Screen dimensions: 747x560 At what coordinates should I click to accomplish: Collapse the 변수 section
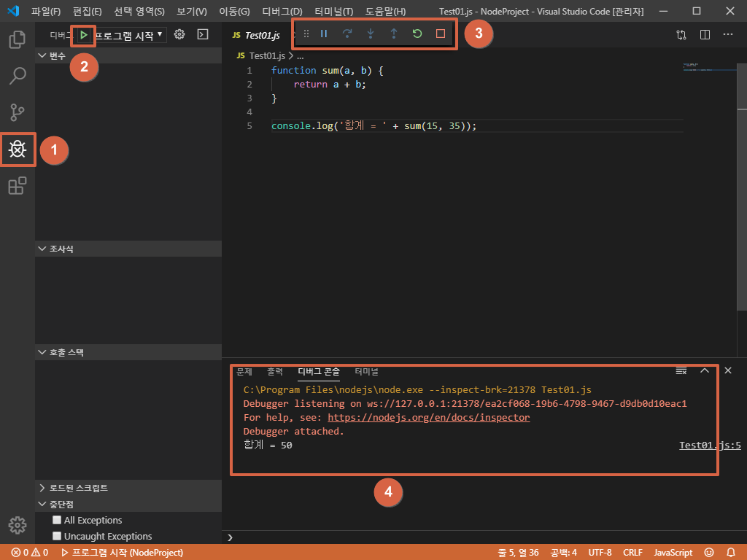click(128, 55)
